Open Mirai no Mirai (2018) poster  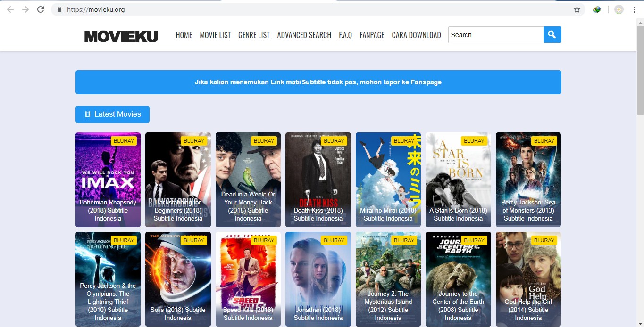click(x=388, y=180)
